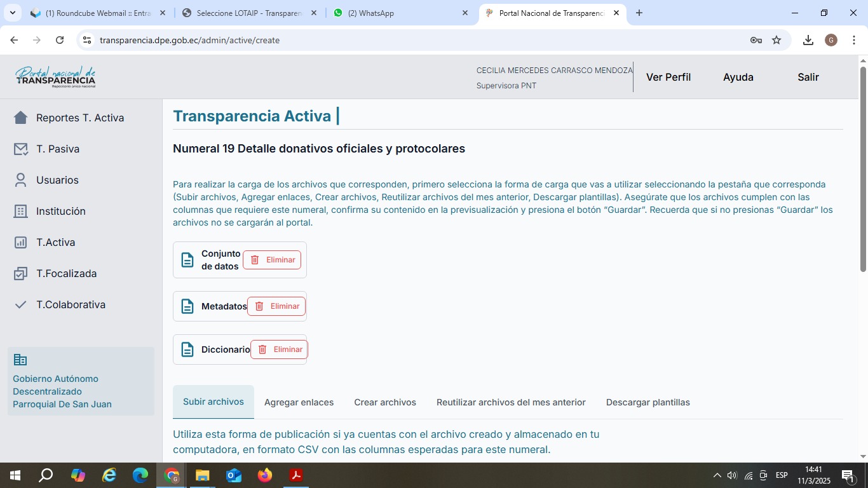Viewport: 868px width, 488px height.
Task: Switch to Agregar enlaces tab
Action: [x=299, y=402]
